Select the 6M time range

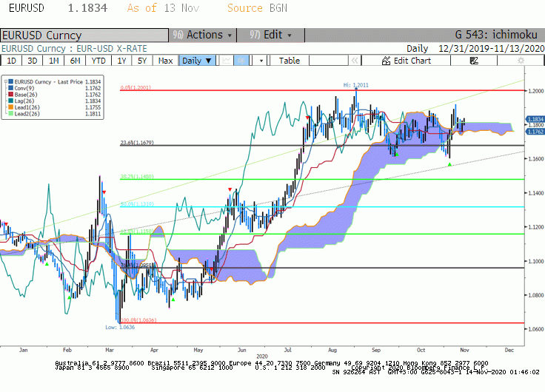(x=75, y=61)
